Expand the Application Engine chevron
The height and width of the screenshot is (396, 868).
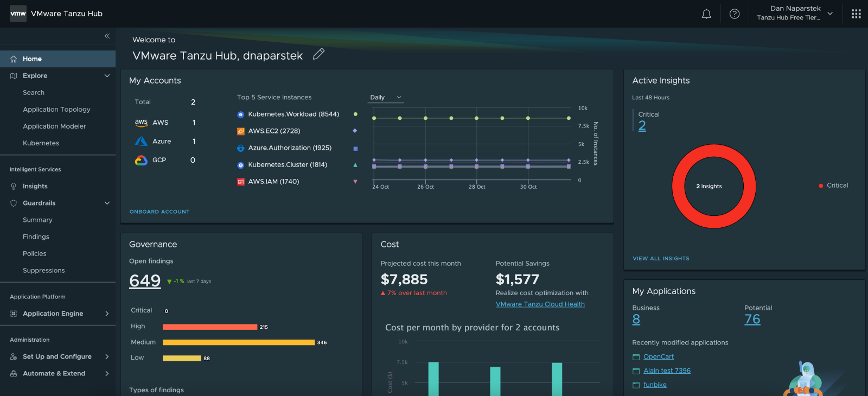107,314
